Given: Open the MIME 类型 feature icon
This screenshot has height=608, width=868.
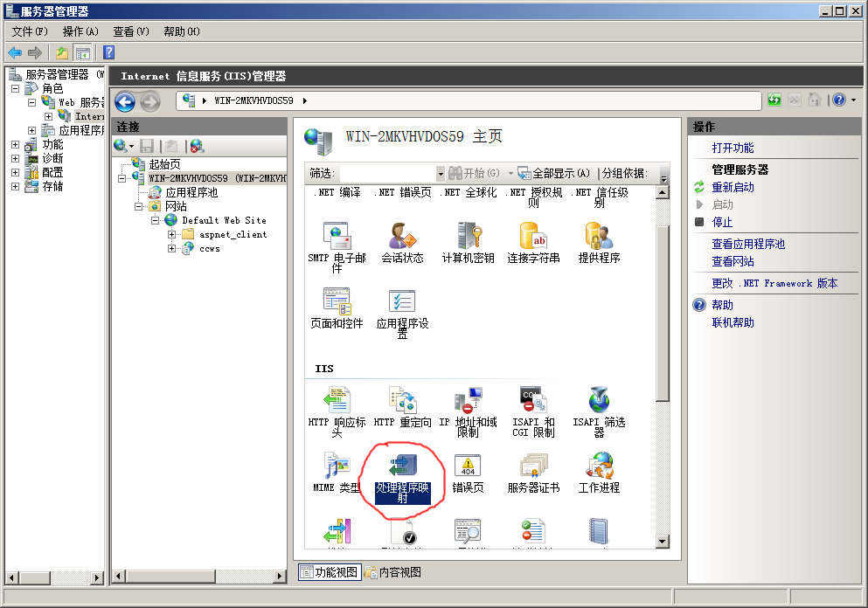Looking at the screenshot, I should point(337,466).
